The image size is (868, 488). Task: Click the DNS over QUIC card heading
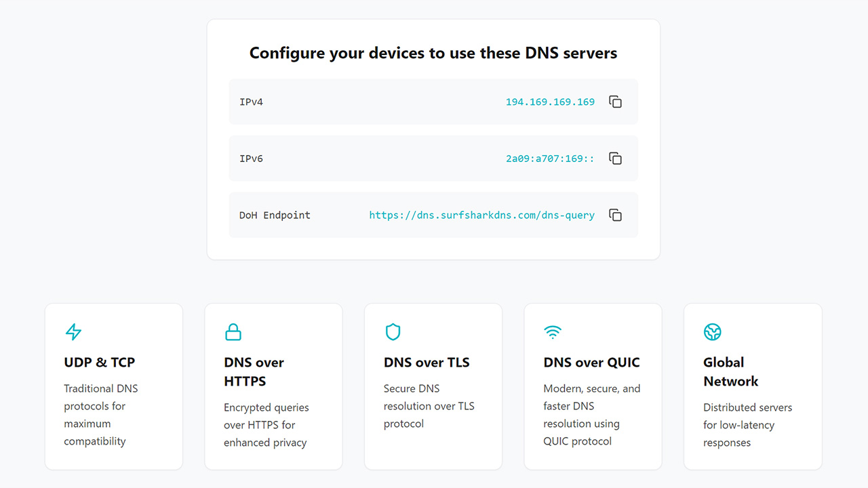pos(591,362)
